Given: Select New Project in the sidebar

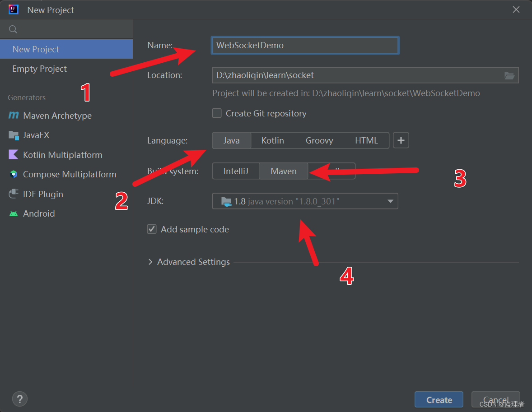Looking at the screenshot, I should click(x=66, y=49).
